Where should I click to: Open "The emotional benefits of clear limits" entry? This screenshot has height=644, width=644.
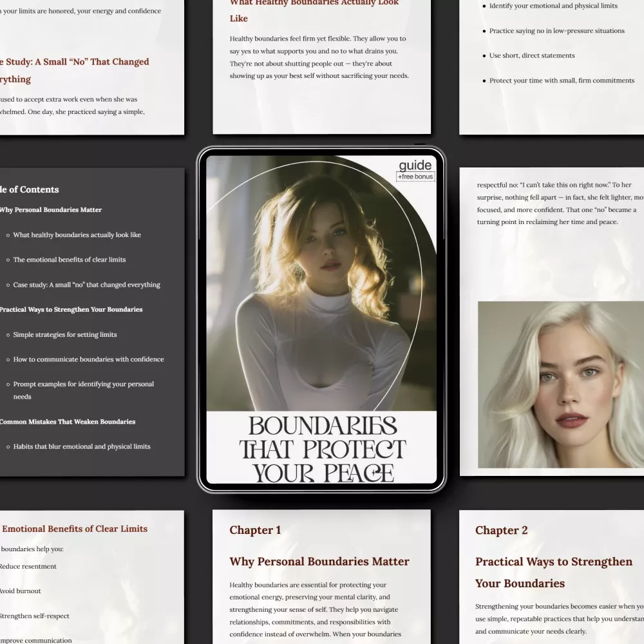click(70, 260)
